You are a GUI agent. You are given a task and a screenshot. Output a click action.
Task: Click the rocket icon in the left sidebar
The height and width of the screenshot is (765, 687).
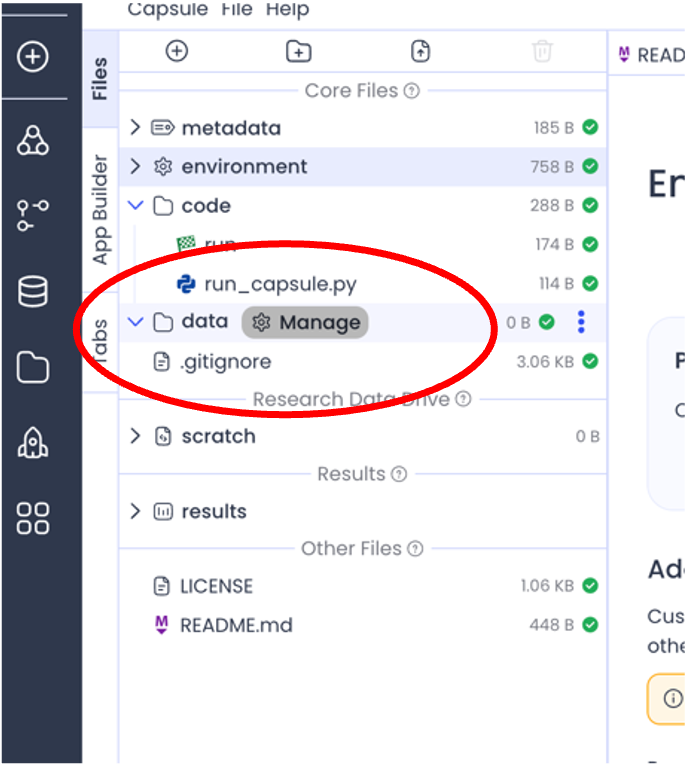[x=33, y=443]
